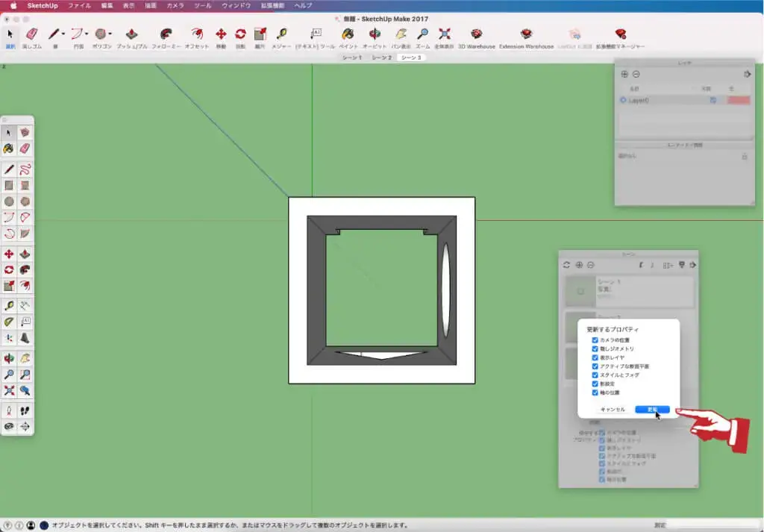
Task: Click the add layer plus icon
Action: click(x=625, y=74)
